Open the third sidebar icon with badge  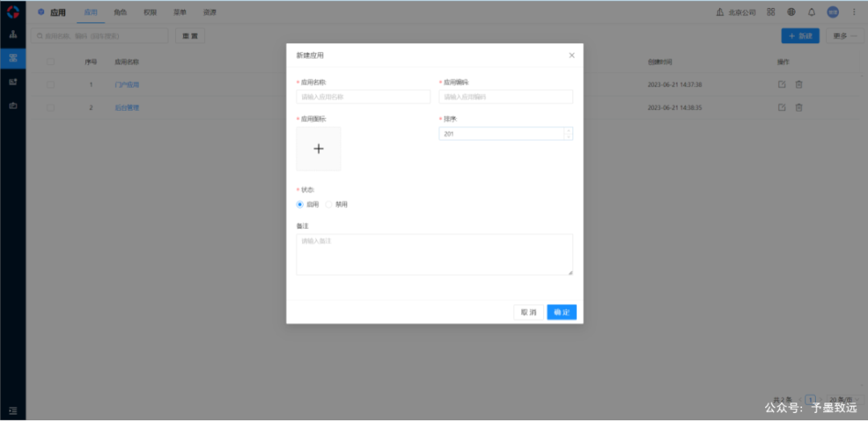coord(13,82)
